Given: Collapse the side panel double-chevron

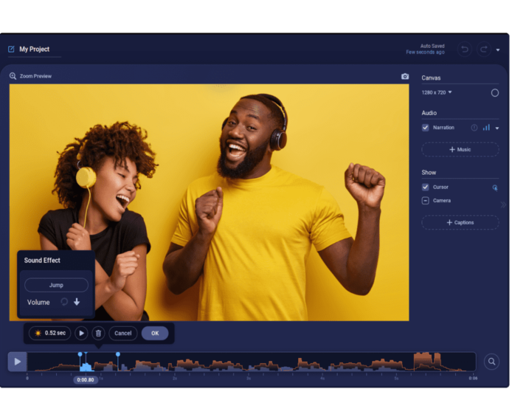Looking at the screenshot, I should [x=503, y=204].
